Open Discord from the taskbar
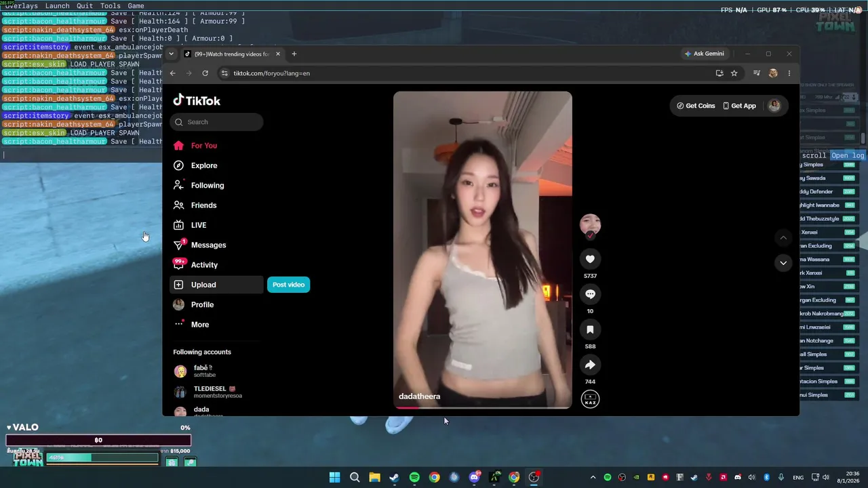This screenshot has height=488, width=868. click(x=475, y=477)
